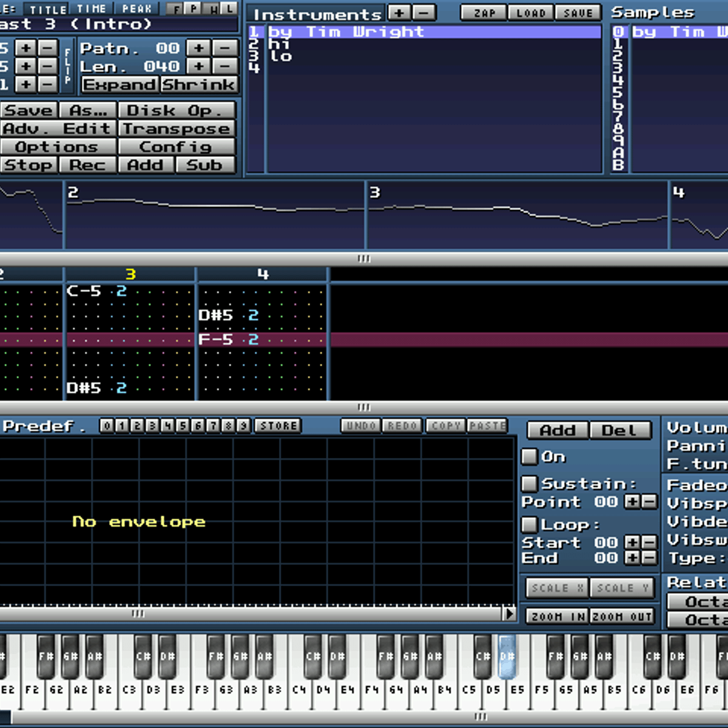The image size is (728, 728).
Task: Toggle the Sustain checkbox
Action: [x=530, y=484]
